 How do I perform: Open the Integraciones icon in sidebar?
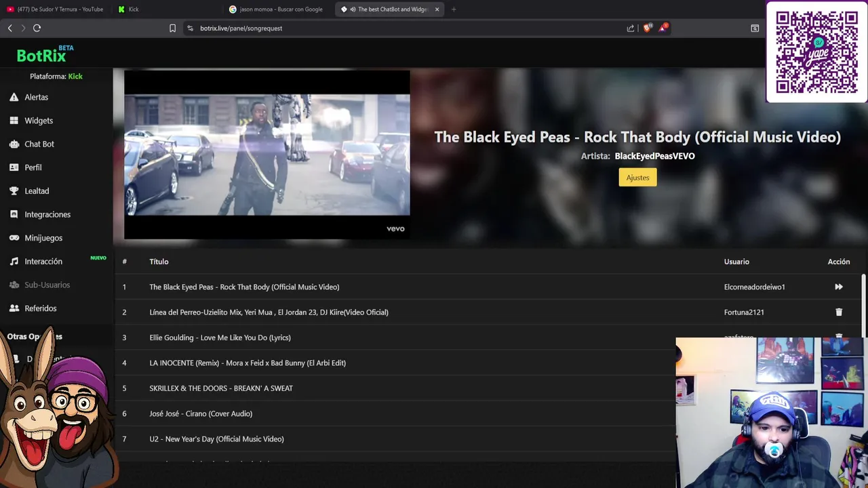coord(14,214)
